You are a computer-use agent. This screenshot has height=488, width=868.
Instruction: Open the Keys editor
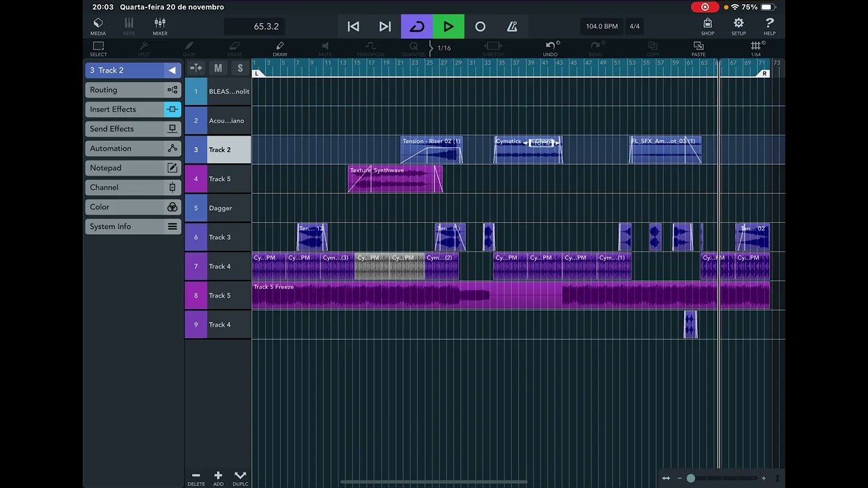point(129,26)
